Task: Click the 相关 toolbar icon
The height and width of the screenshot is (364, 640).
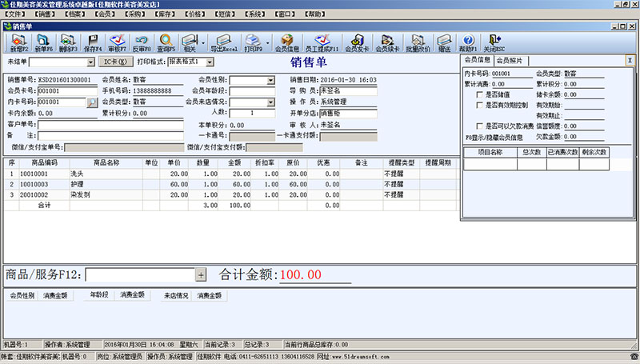Action: point(190,43)
